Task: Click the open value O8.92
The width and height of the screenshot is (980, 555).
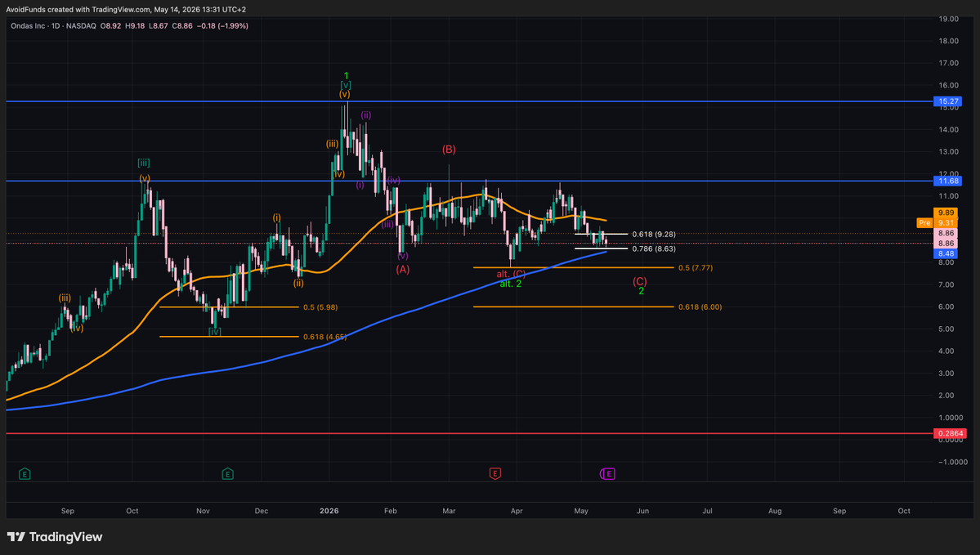Action: click(110, 26)
